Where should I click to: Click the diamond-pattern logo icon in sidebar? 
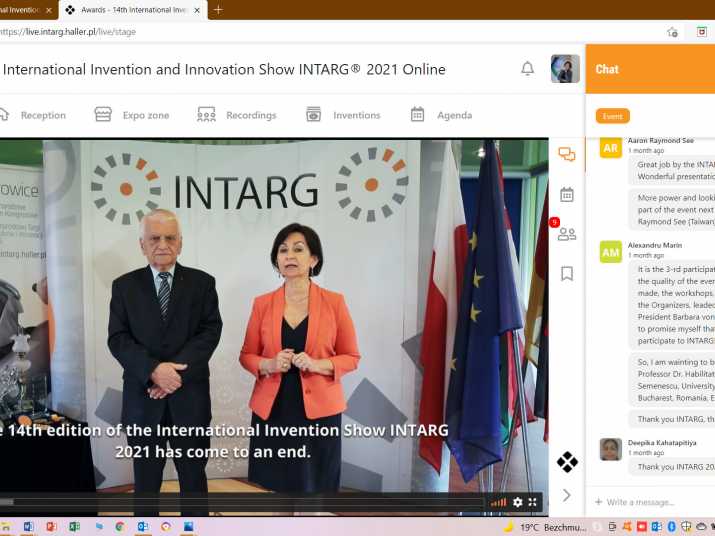click(567, 462)
